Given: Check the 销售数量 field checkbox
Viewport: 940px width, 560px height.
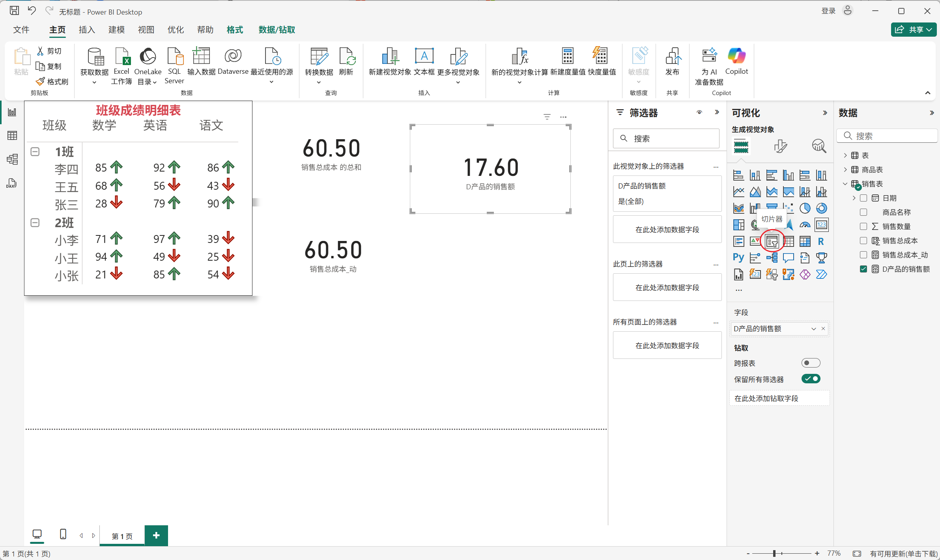Looking at the screenshot, I should pyautogui.click(x=863, y=226).
